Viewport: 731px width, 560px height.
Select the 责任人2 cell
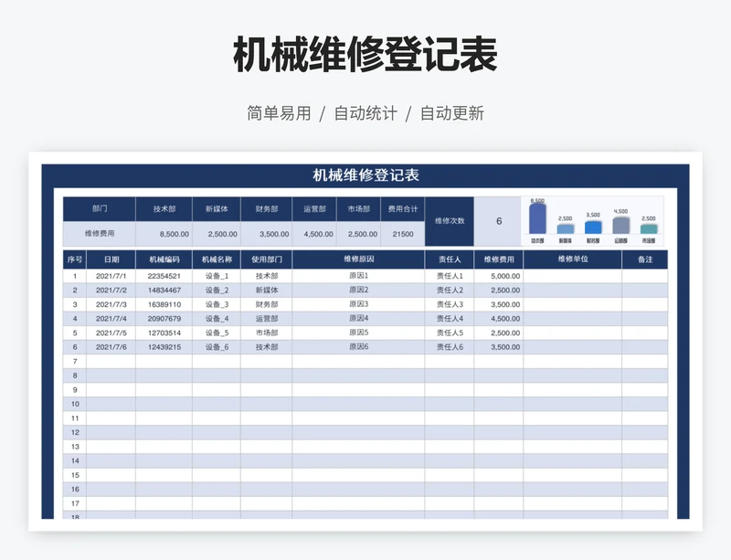point(450,290)
